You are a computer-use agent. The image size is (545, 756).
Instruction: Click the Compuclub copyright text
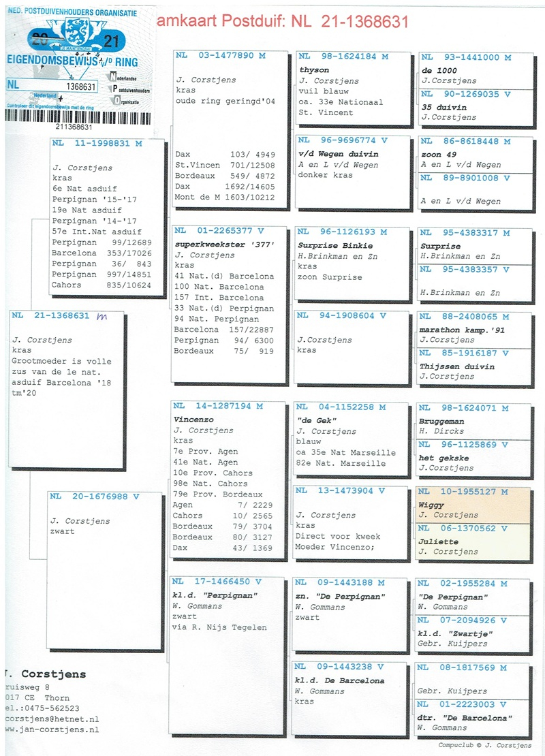pos(484,745)
